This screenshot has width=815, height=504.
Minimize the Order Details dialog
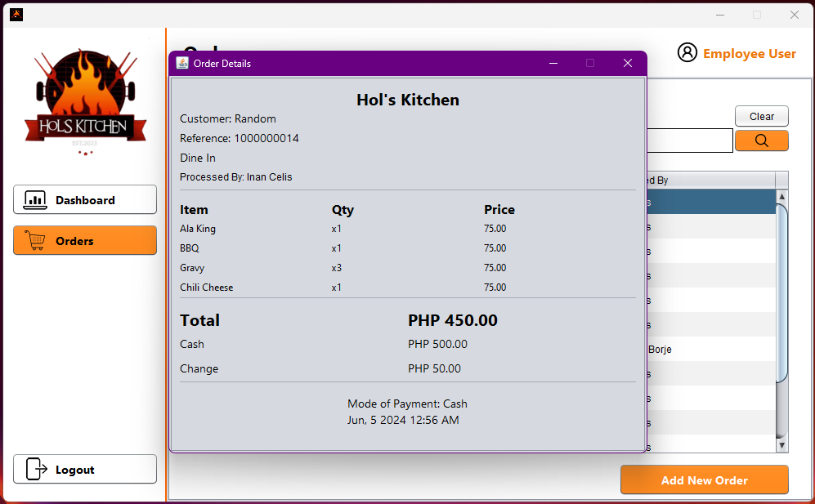pyautogui.click(x=553, y=63)
